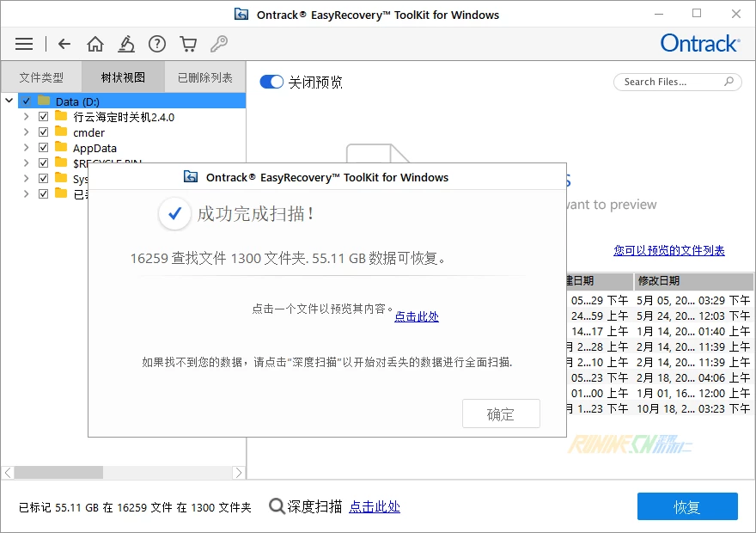Open help via question mark icon
Screen dimensions: 756x533
(x=156, y=44)
